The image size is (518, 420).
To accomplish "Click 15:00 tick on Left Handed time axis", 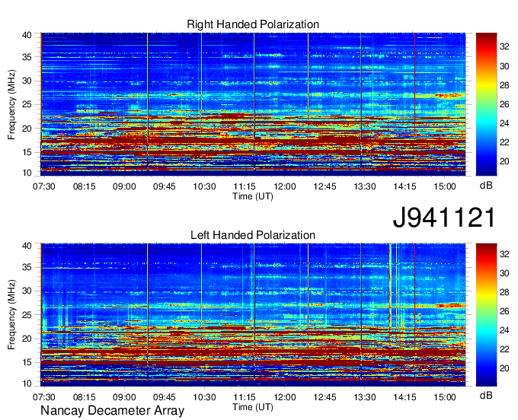I will (x=445, y=396).
